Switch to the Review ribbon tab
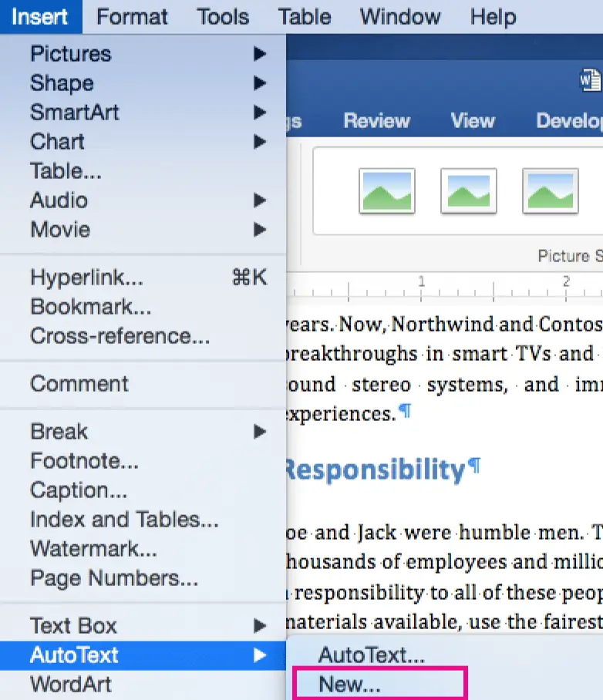The height and width of the screenshot is (700, 603). pos(376,121)
